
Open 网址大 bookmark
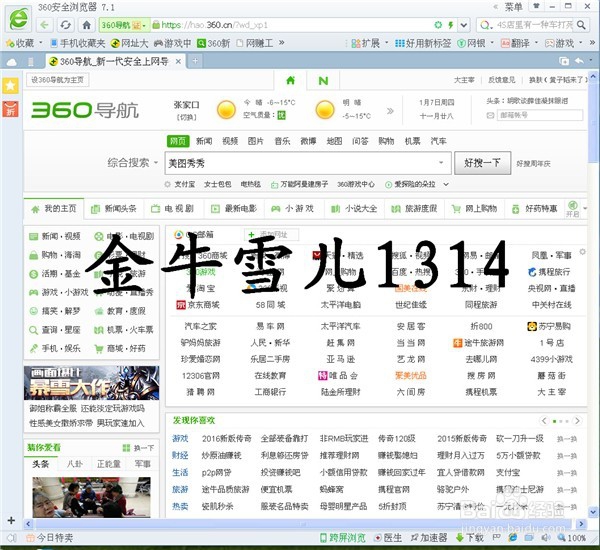[129, 43]
